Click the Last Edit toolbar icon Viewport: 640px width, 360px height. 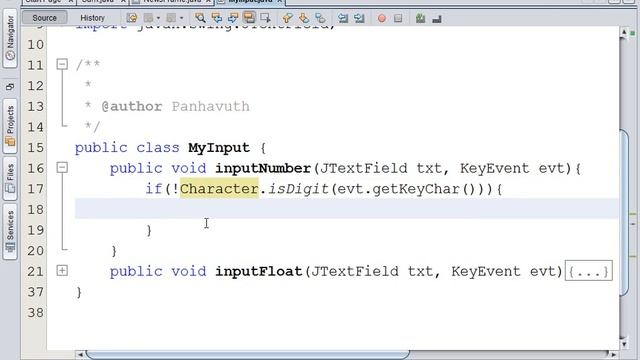point(131,18)
